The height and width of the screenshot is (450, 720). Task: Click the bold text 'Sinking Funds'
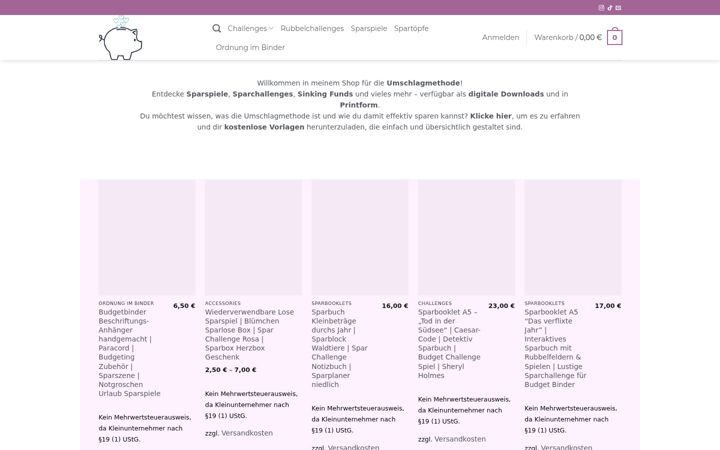(x=325, y=94)
